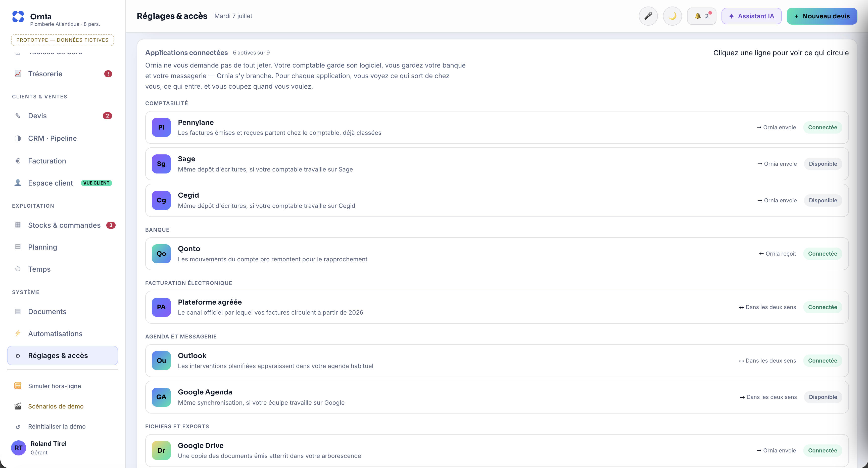Click Google Agenda Disponible status pill
This screenshot has height=468, width=868.
coord(823,397)
